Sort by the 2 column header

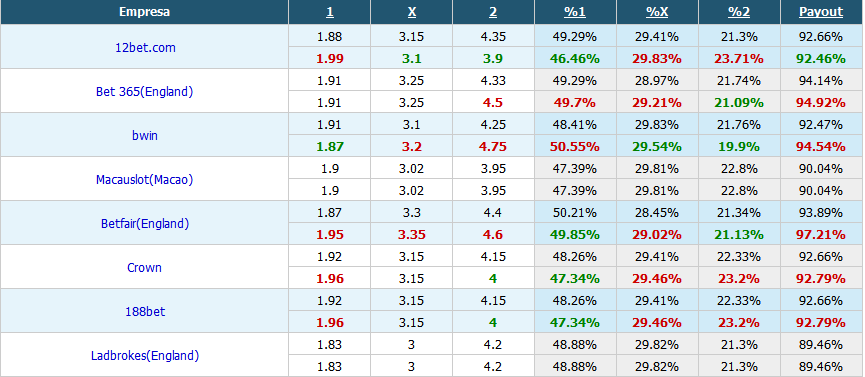point(493,12)
